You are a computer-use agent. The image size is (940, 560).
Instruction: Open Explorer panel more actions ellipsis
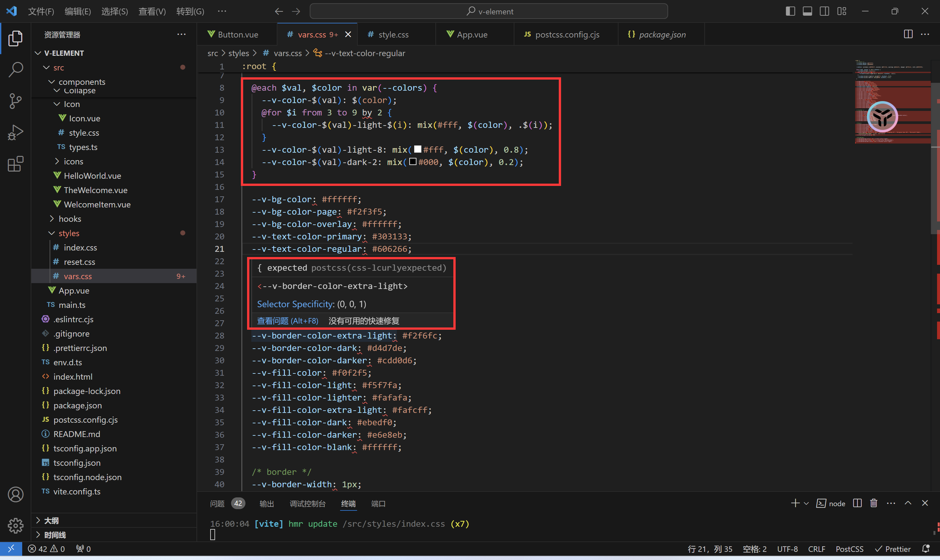pos(181,34)
